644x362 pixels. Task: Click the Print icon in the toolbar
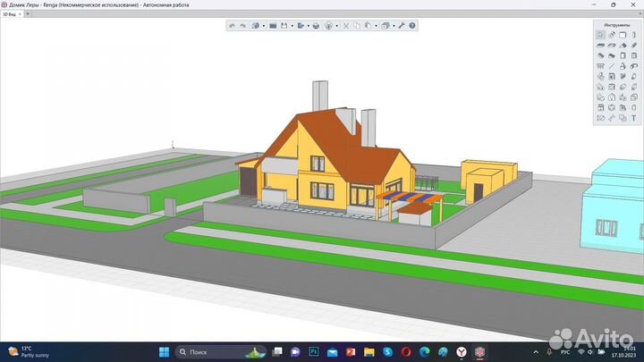pos(316,26)
